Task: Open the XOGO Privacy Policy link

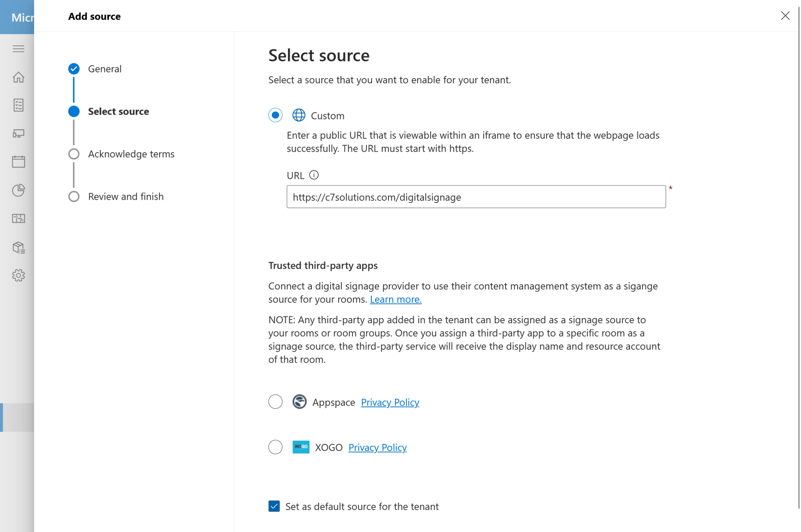Action: click(377, 448)
